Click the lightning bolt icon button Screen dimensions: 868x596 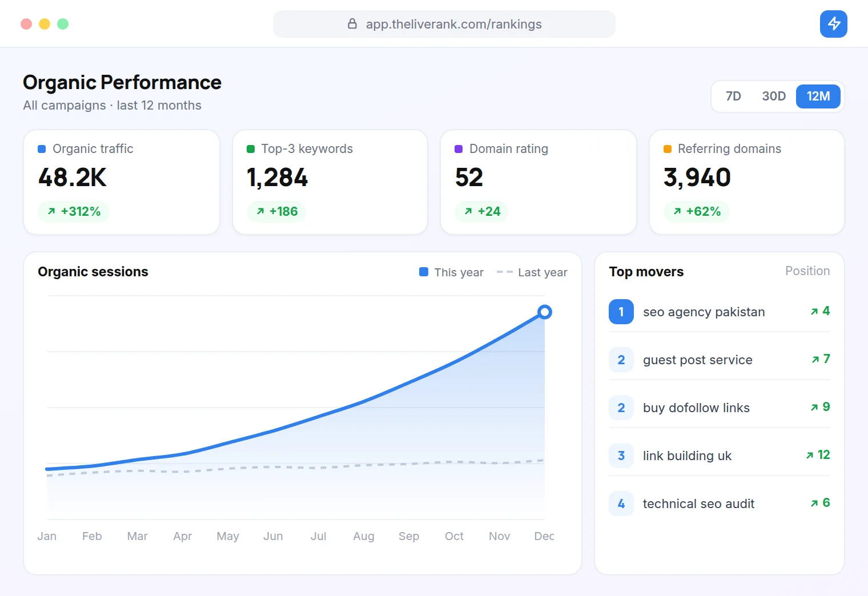[833, 24]
